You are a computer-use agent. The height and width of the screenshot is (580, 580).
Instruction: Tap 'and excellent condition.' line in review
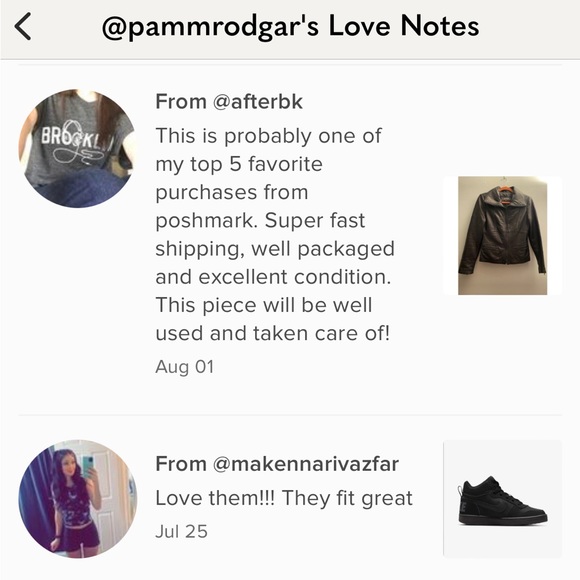(273, 277)
